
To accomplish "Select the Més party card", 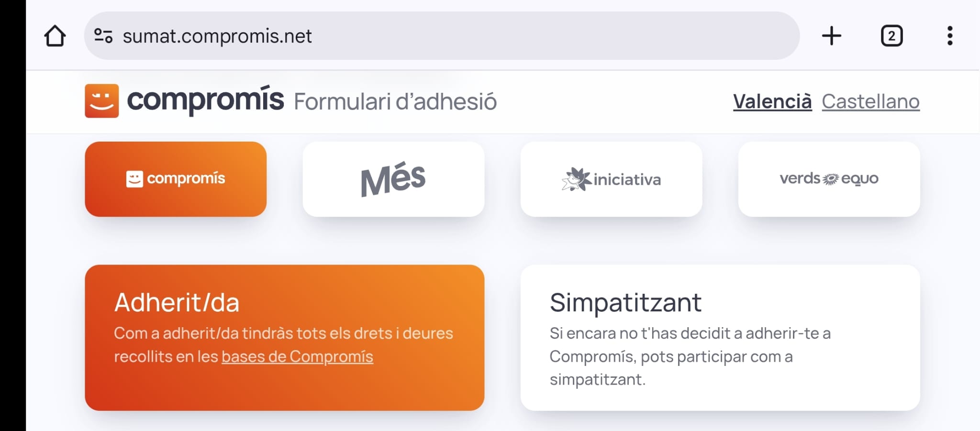I will (393, 179).
